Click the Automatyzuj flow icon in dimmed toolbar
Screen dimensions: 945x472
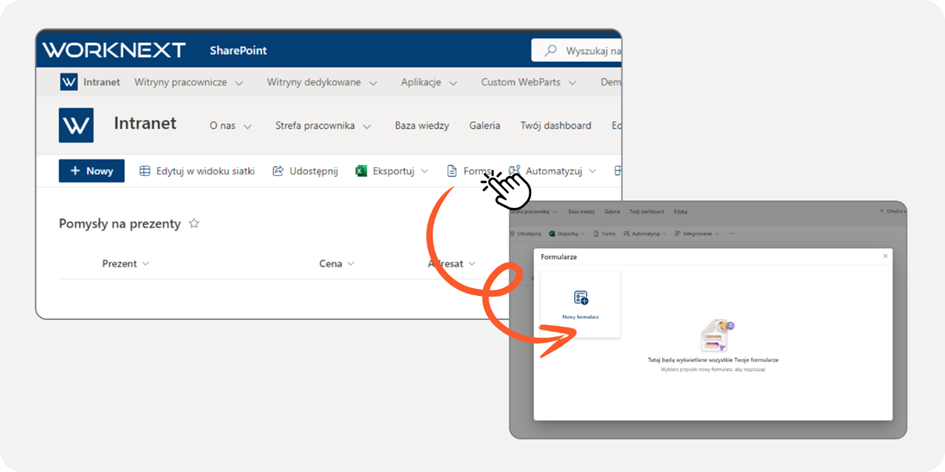[x=626, y=233]
